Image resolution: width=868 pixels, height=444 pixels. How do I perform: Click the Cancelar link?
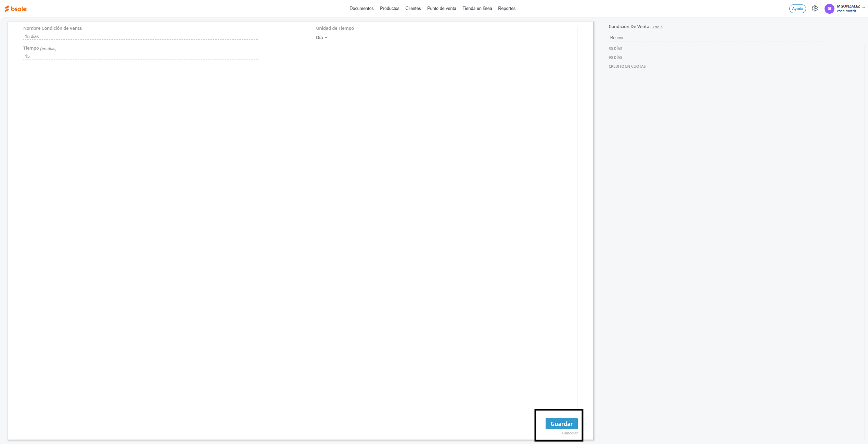570,433
